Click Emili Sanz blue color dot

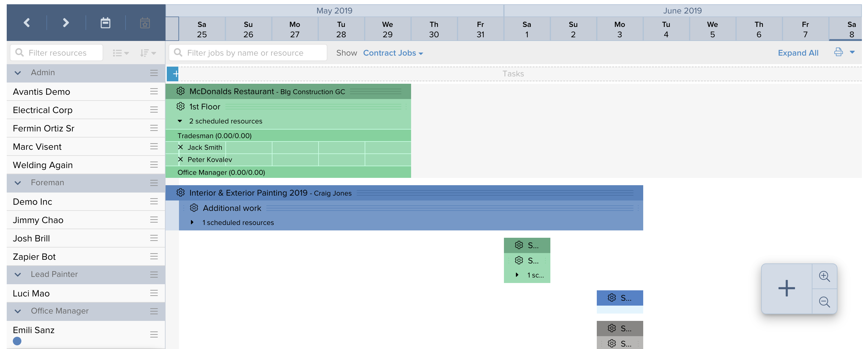click(17, 341)
